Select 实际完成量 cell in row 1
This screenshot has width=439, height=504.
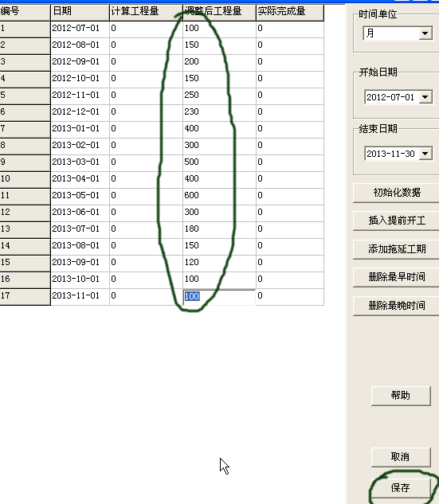[x=290, y=29]
